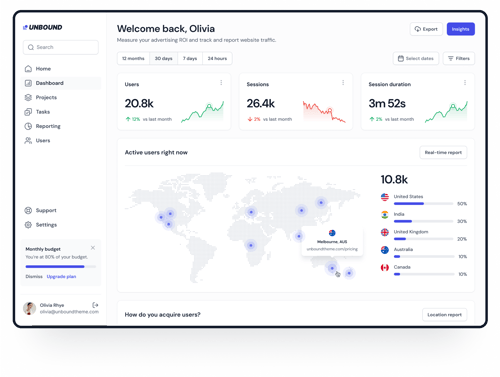The height and width of the screenshot is (377, 500).
Task: Open the Users card three-dot menu
Action: click(221, 83)
